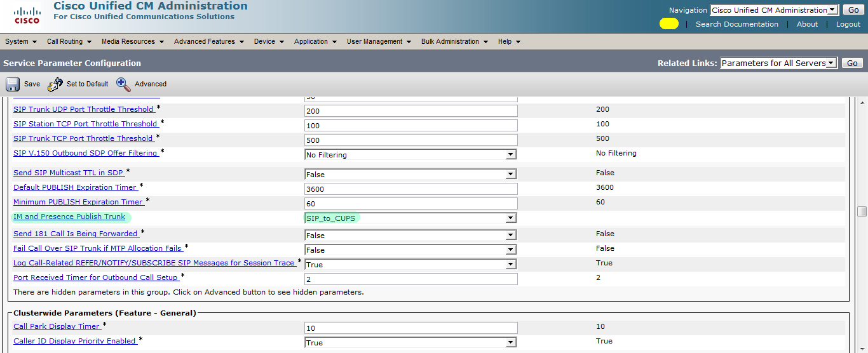This screenshot has width=868, height=353.
Task: Click the hidden parameters notice text
Action: pos(189,292)
